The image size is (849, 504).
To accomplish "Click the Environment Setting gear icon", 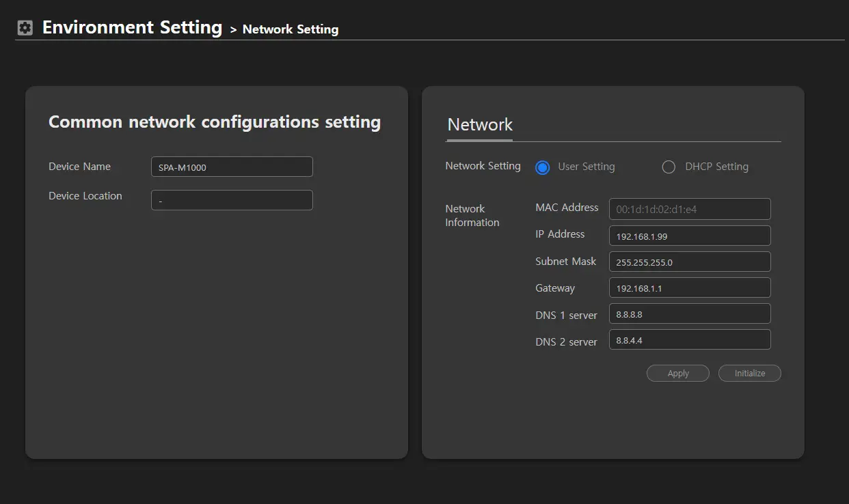I will click(x=25, y=28).
